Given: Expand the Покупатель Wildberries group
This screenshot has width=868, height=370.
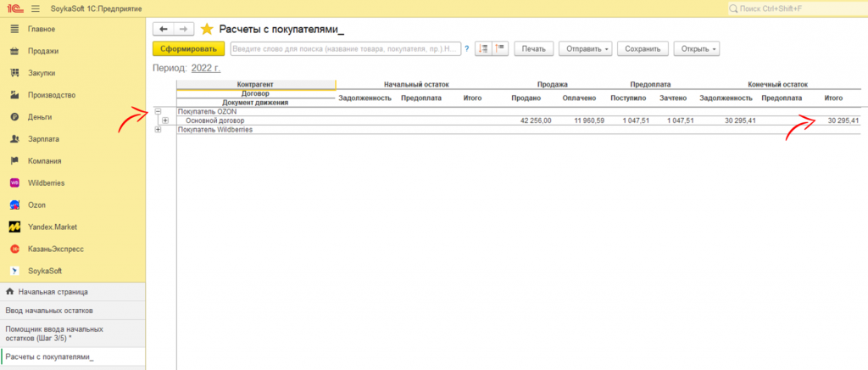Looking at the screenshot, I should [158, 130].
